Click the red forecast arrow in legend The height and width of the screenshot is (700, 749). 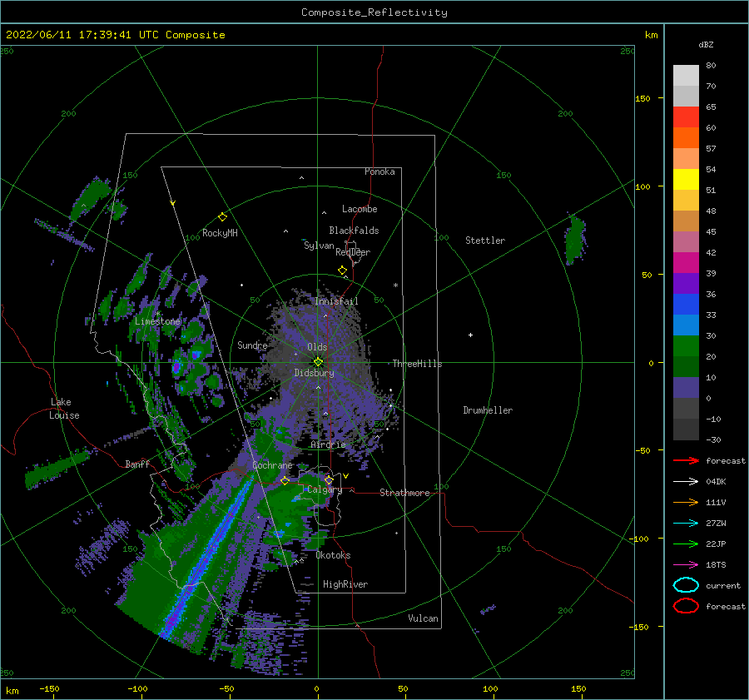[686, 460]
